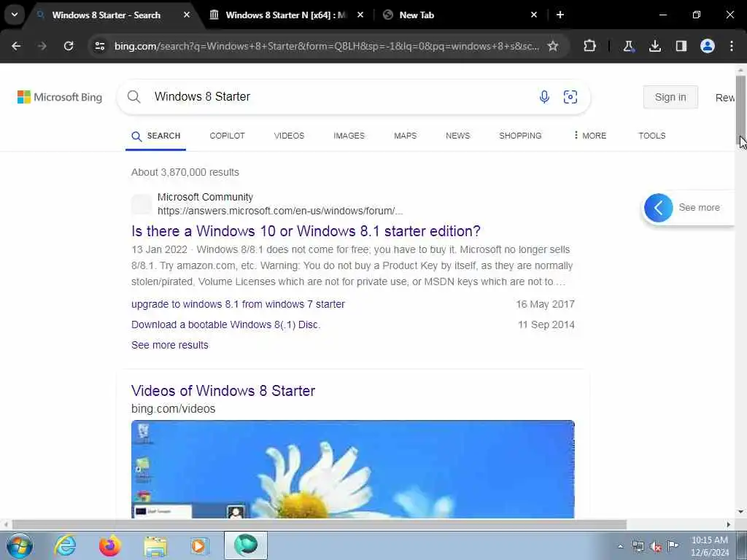Image resolution: width=747 pixels, height=560 pixels.
Task: Click the vertical scrollbar down arrow
Action: pyautogui.click(x=740, y=512)
